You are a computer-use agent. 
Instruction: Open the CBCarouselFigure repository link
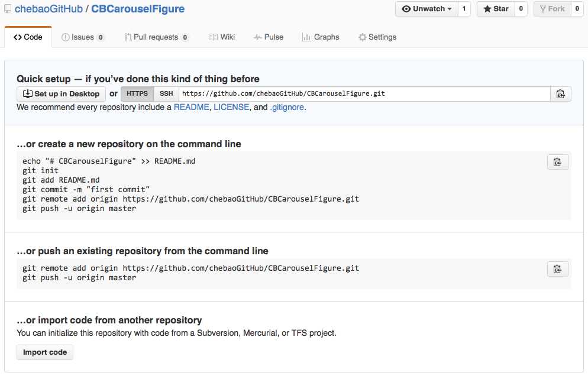[138, 9]
